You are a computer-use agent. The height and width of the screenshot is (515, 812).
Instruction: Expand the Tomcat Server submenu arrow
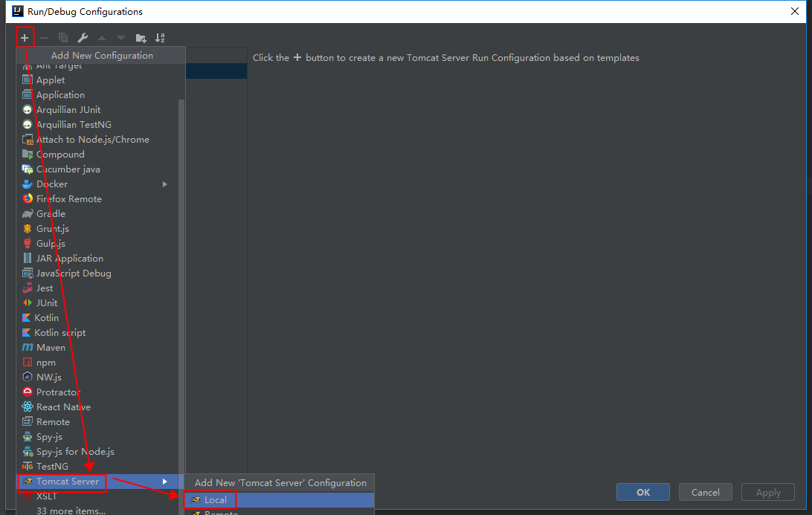pyautogui.click(x=164, y=482)
